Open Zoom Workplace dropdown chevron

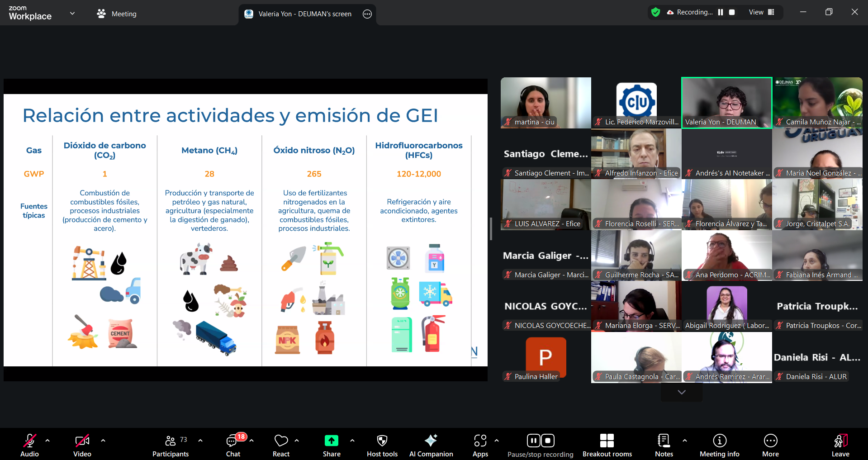(72, 14)
